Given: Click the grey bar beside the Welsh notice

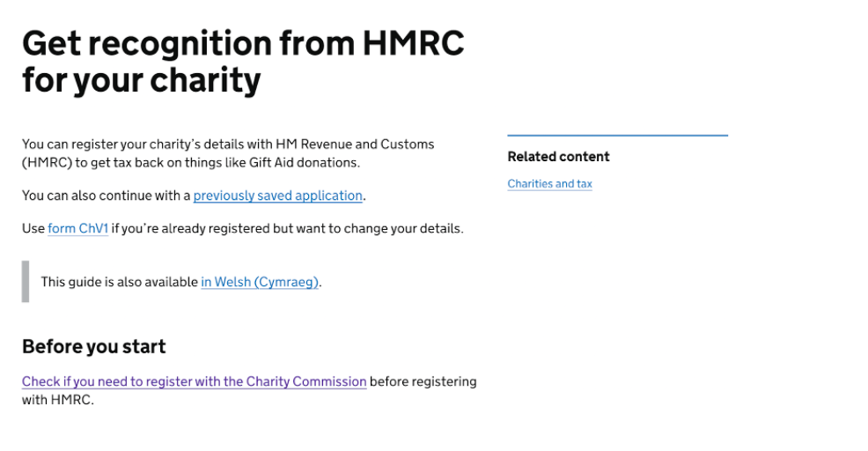Looking at the screenshot, I should click(26, 282).
